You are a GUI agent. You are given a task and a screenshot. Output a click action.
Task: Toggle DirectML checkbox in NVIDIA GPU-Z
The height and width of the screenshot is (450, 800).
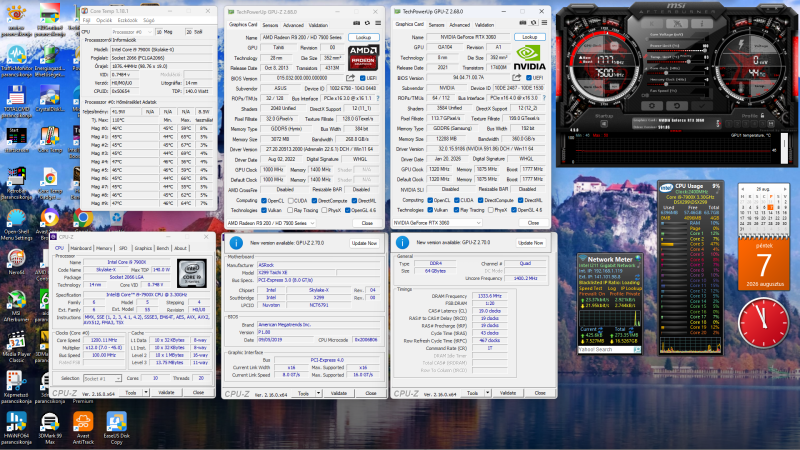tap(520, 200)
